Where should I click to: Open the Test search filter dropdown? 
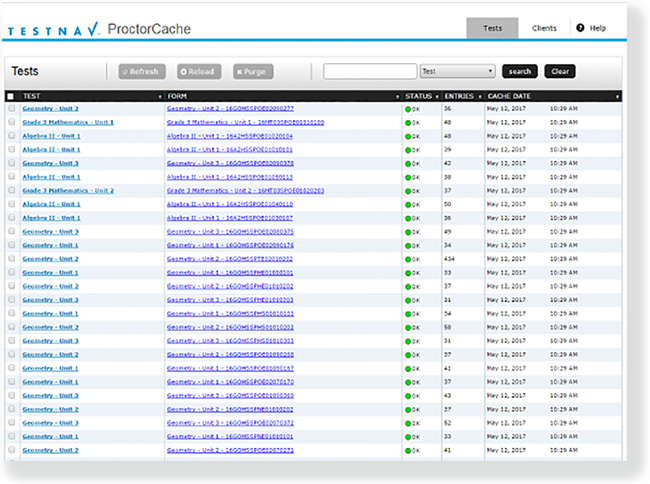(x=457, y=71)
